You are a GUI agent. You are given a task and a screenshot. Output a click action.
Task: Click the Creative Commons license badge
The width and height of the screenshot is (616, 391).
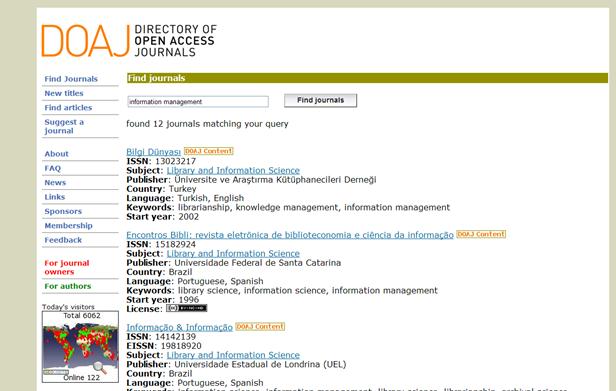(186, 308)
